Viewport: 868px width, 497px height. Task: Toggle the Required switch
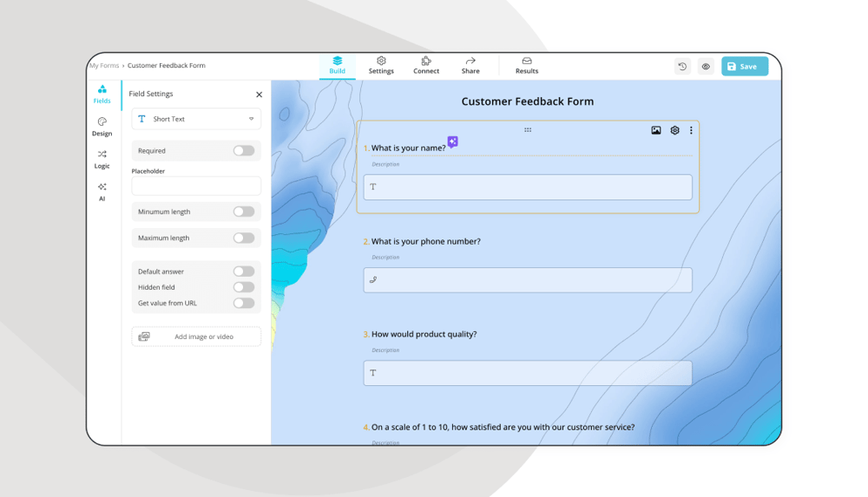244,151
